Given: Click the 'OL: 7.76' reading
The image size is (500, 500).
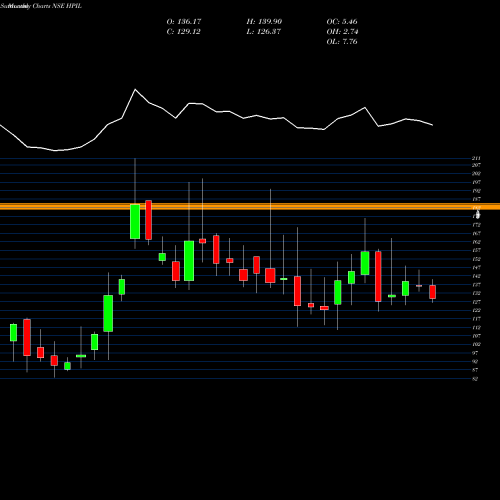Looking at the screenshot, I should [342, 42].
